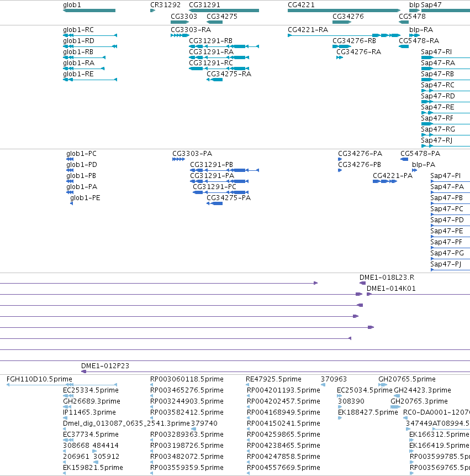The image size is (470, 476).
Task: Click the EC25334.5prime EST label
Action: 91,390
